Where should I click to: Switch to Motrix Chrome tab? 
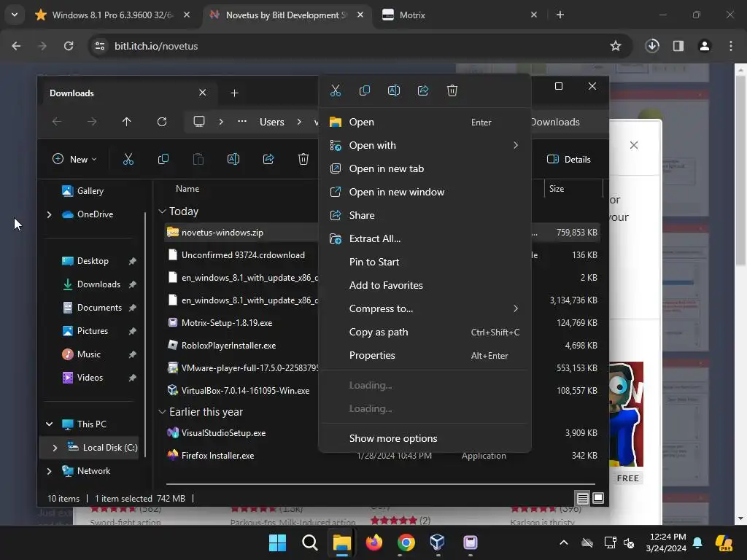point(459,15)
